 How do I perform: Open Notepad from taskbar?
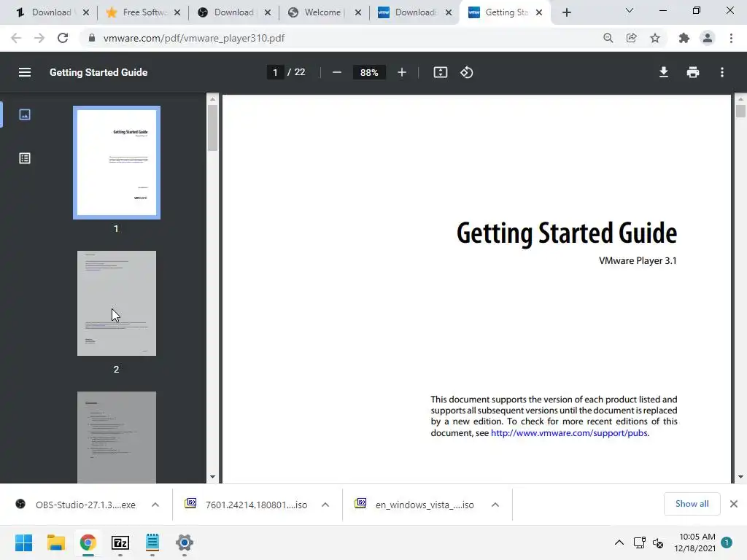click(152, 542)
